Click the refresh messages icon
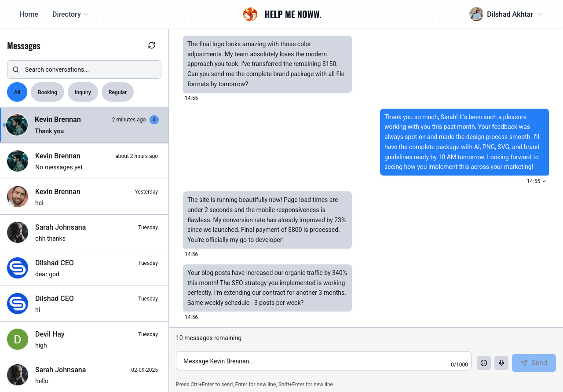Screen dimensions: 563x392 pyautogui.click(x=152, y=45)
